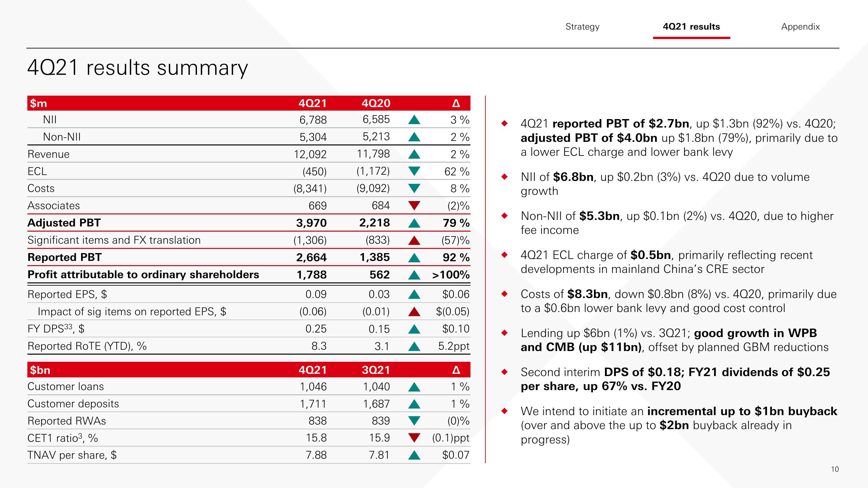Screen dimensions: 868x488
Task: Click the up arrow in Adjusted PBT row
Action: click(x=414, y=223)
